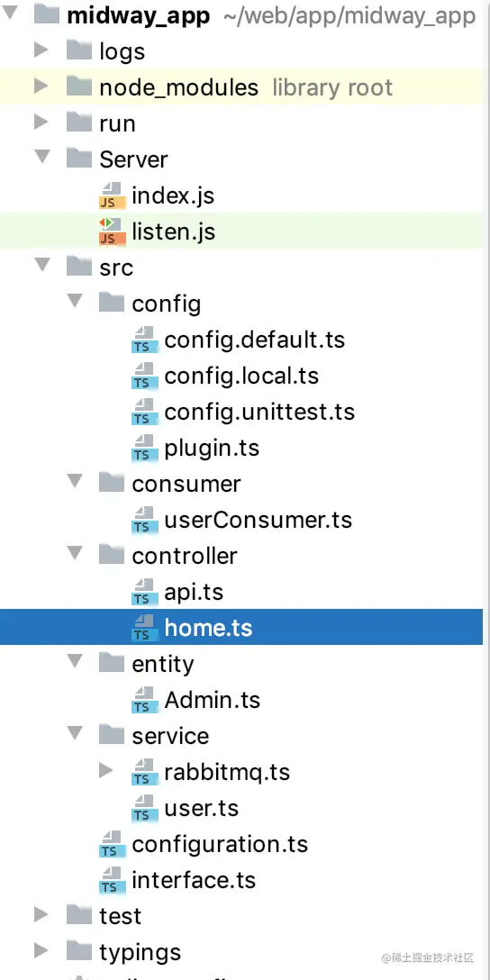Click the TS icon beside rabbitmq.ts

pyautogui.click(x=142, y=773)
